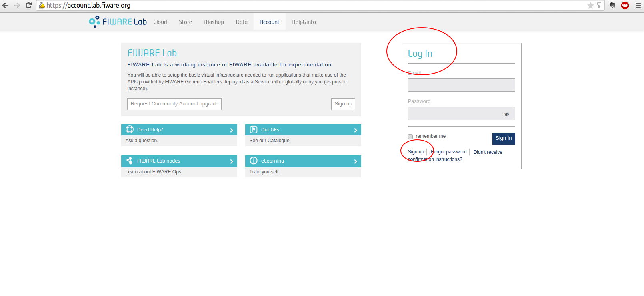The width and height of the screenshot is (644, 296).
Task: Open the Store tab
Action: 185,22
